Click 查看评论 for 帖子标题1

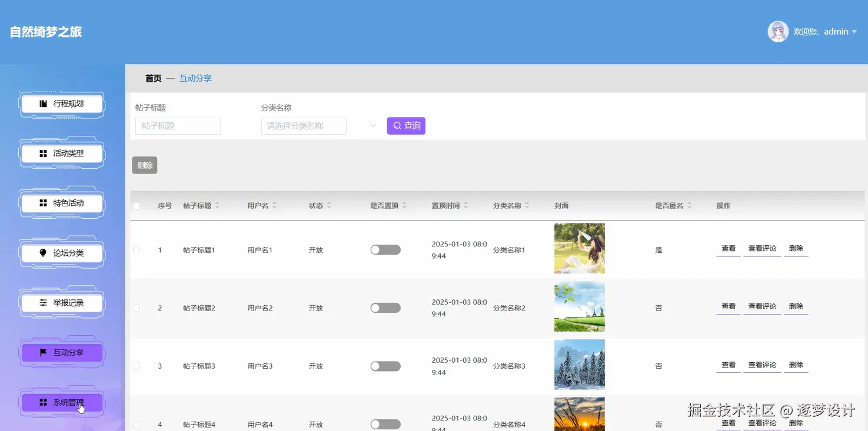[762, 249]
